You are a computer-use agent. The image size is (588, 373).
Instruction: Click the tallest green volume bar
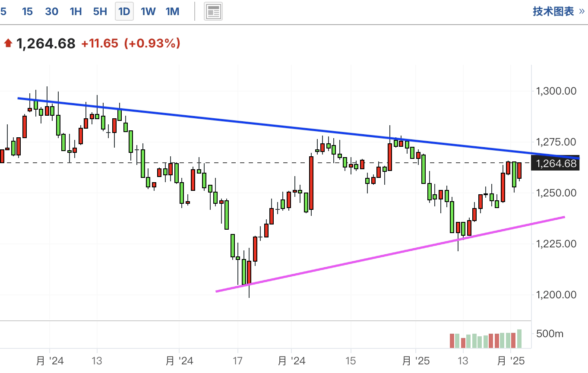(x=519, y=338)
